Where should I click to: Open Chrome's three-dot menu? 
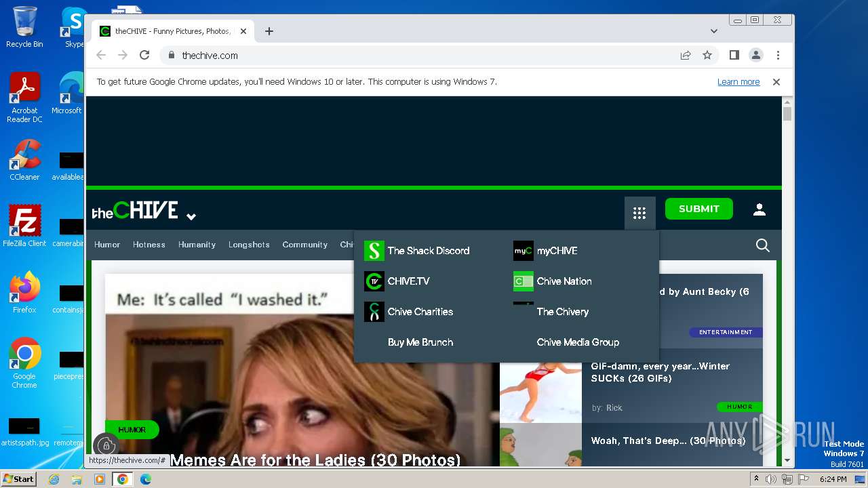click(x=778, y=55)
